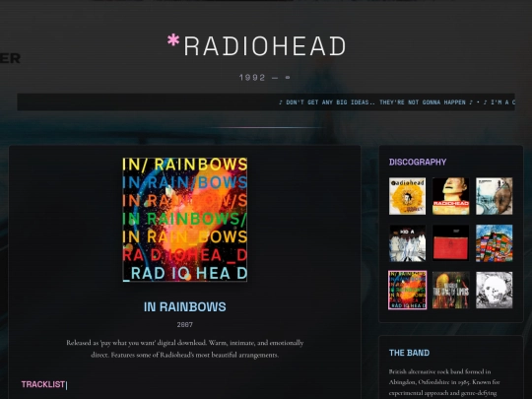
Task: Choose the OK Computer album thumbnail
Action: pyautogui.click(x=494, y=196)
